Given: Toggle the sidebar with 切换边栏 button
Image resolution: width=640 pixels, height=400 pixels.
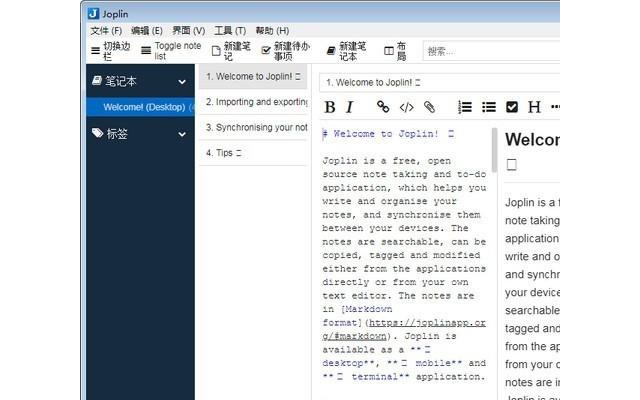Looking at the screenshot, I should click(111, 51).
